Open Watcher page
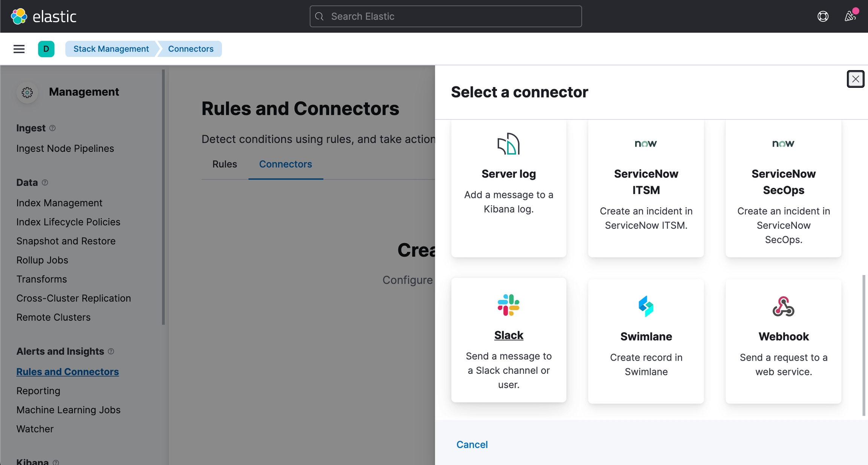The image size is (868, 465). pos(35,429)
